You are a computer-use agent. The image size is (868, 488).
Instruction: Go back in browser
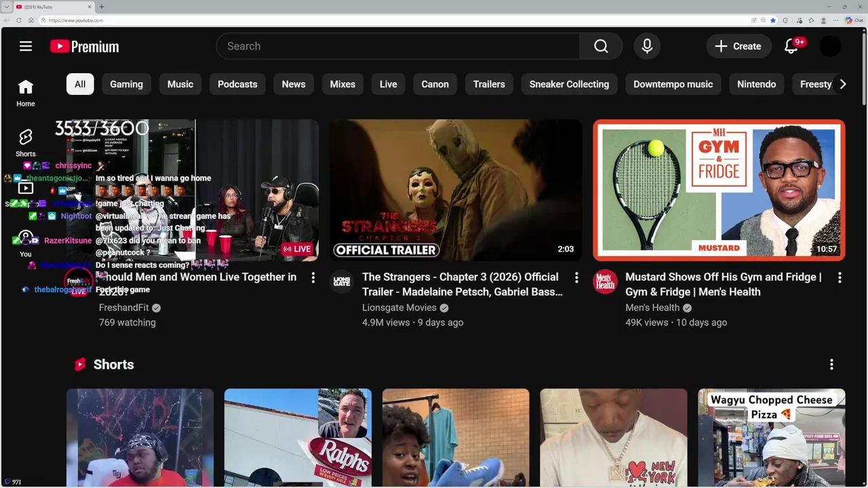click(7, 20)
